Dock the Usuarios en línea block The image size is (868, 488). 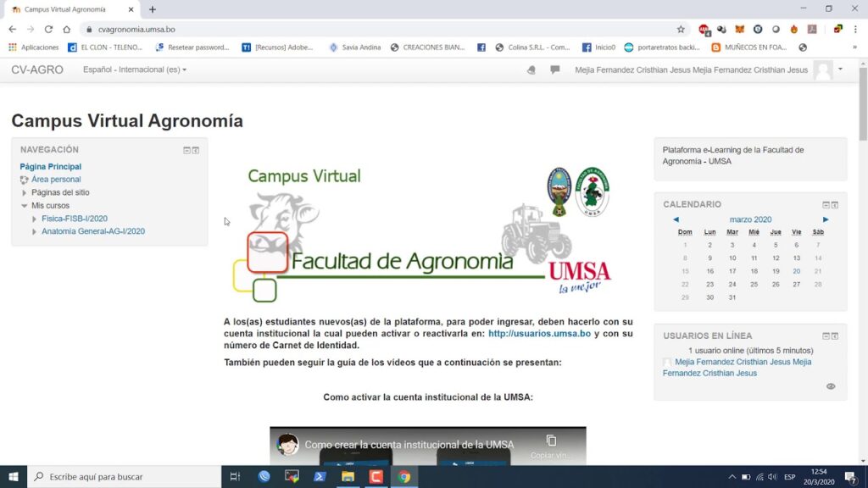point(835,335)
